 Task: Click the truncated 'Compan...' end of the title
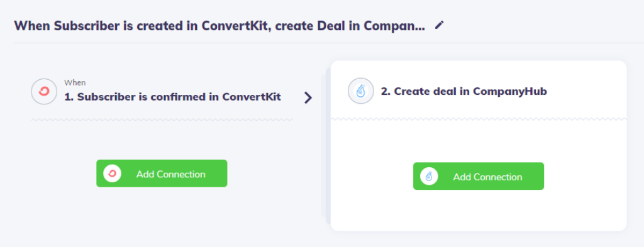(x=395, y=26)
